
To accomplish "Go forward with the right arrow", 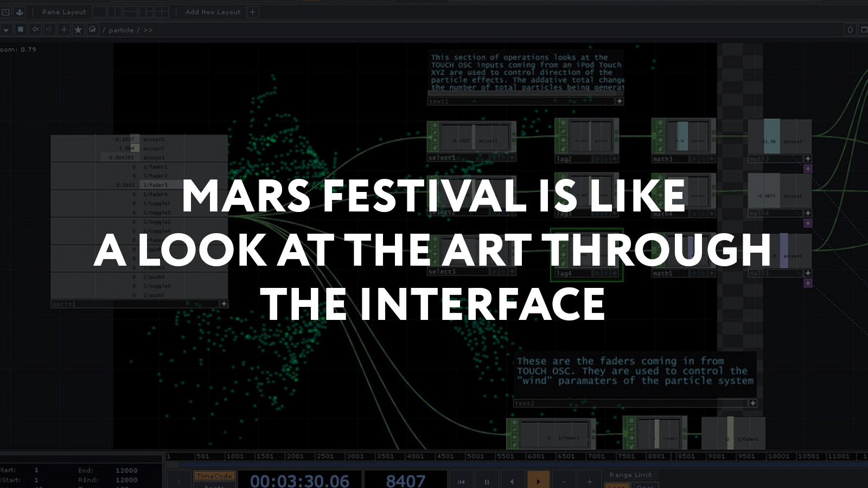I will (49, 29).
